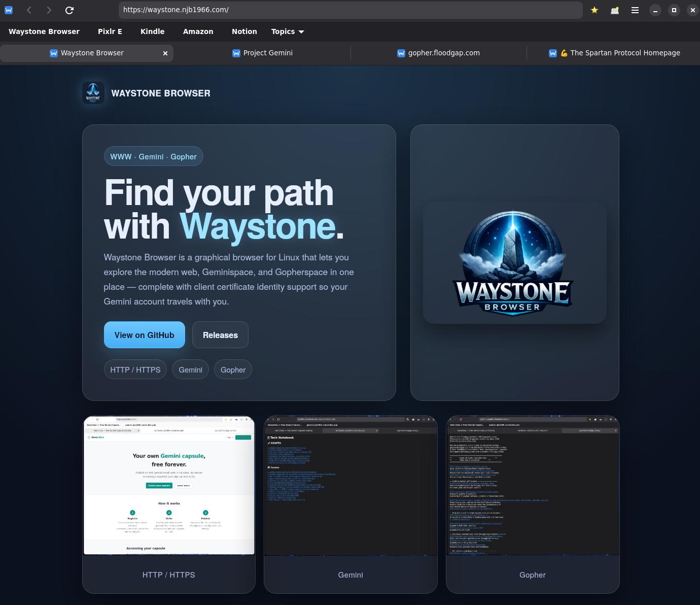This screenshot has height=605, width=700.
Task: Click the Gemini pill tag
Action: click(190, 369)
